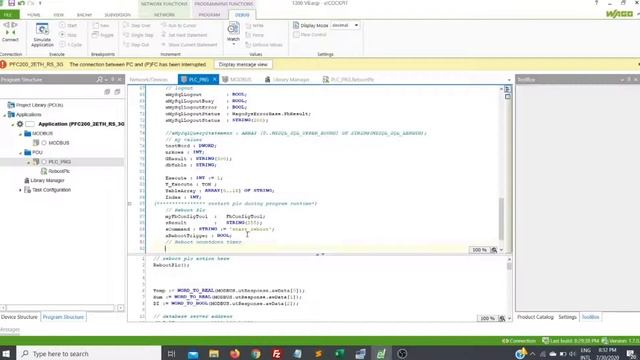Click the Save icon in the title bar
The height and width of the screenshot is (360, 640).
tap(11, 3)
